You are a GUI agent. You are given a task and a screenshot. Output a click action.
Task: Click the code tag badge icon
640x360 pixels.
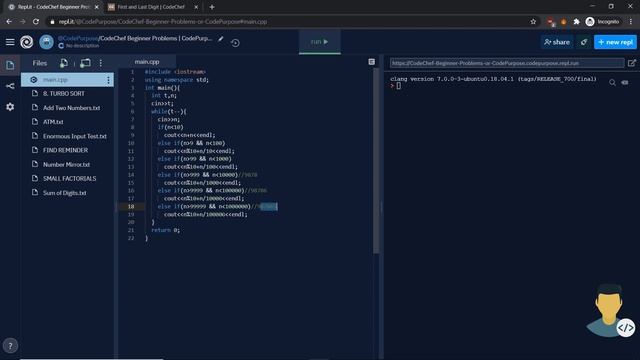tap(625, 328)
